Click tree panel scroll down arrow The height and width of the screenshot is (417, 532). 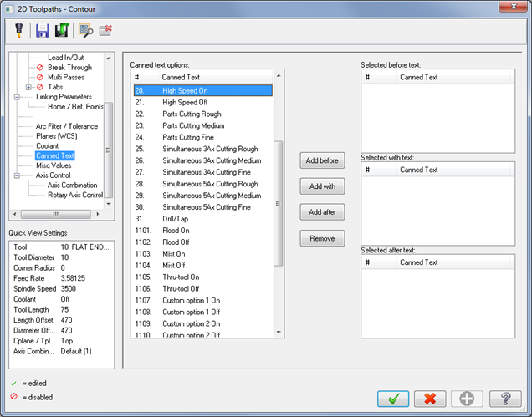(109, 204)
